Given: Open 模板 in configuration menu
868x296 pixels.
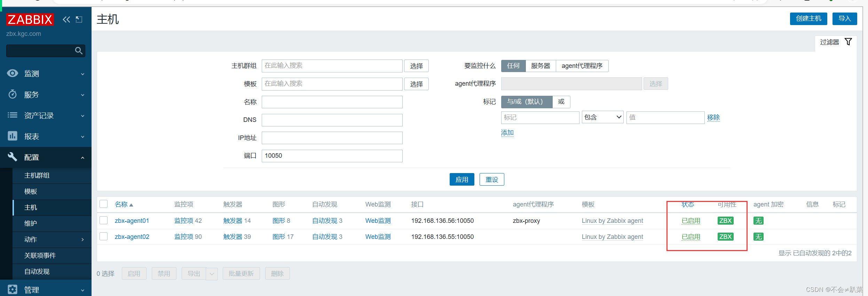Looking at the screenshot, I should [x=31, y=192].
